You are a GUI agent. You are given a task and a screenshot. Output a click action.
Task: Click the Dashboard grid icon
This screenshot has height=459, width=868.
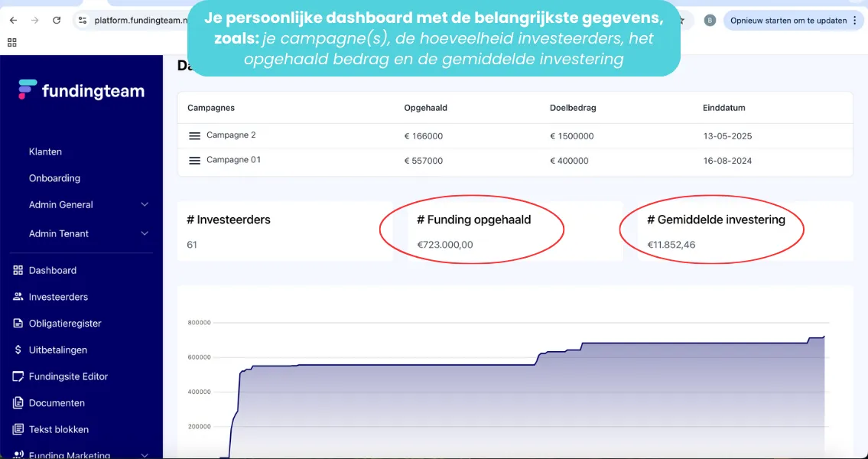point(18,271)
